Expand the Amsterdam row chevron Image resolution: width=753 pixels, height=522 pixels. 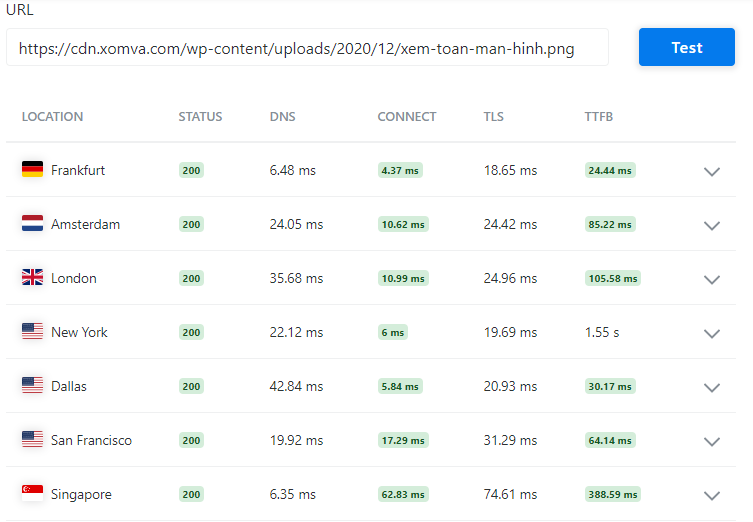pyautogui.click(x=712, y=225)
